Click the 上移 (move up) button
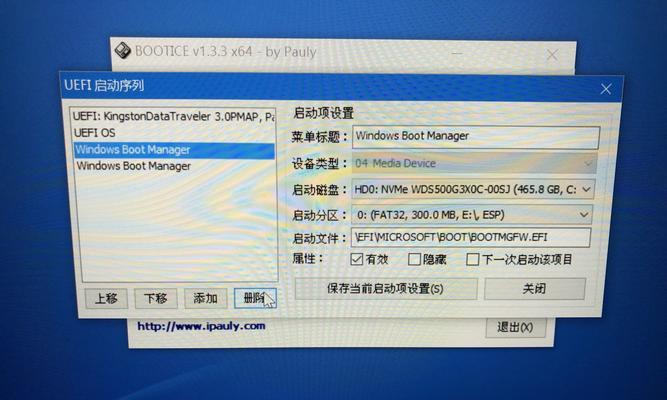 point(106,298)
